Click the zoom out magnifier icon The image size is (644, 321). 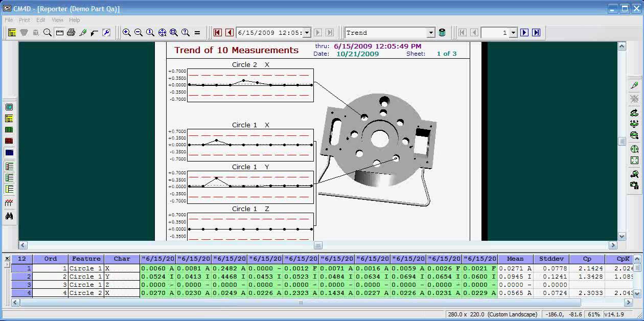tap(139, 33)
